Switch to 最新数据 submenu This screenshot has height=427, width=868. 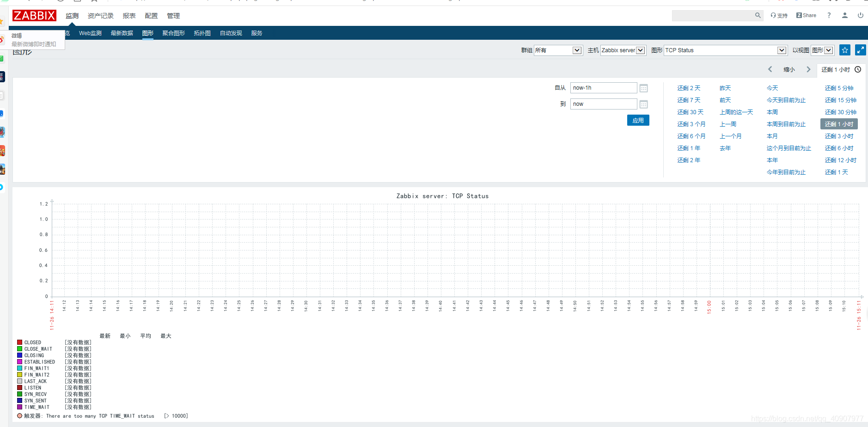click(x=122, y=33)
